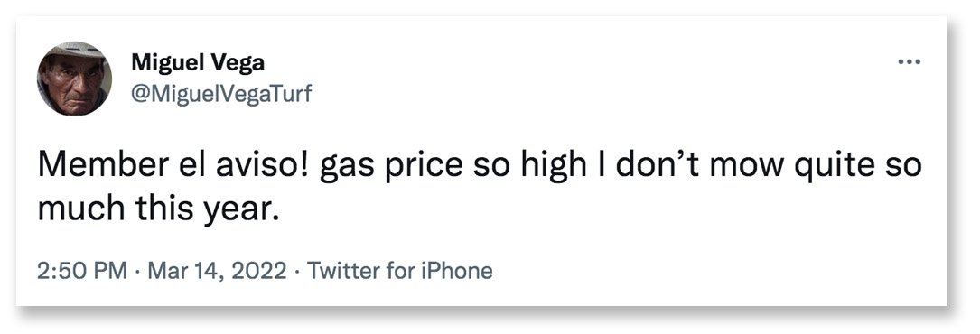Open the Miguel Vega display name

tap(198, 63)
